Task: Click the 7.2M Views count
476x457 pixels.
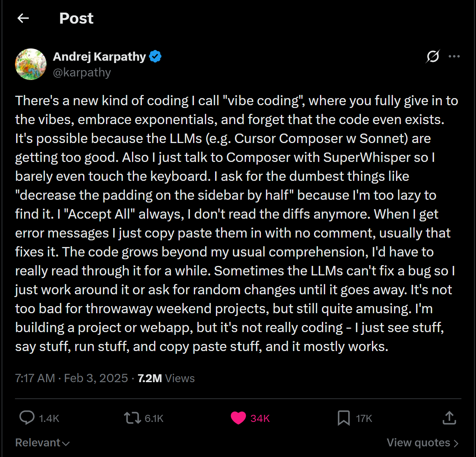Action: [x=166, y=378]
